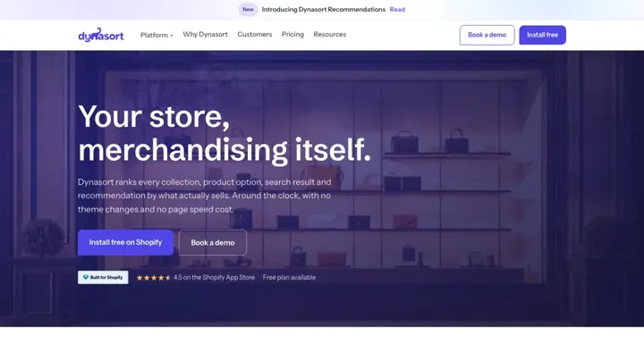Image resolution: width=644 pixels, height=360 pixels.
Task: Click Book a demo in header
Action: pyautogui.click(x=487, y=35)
